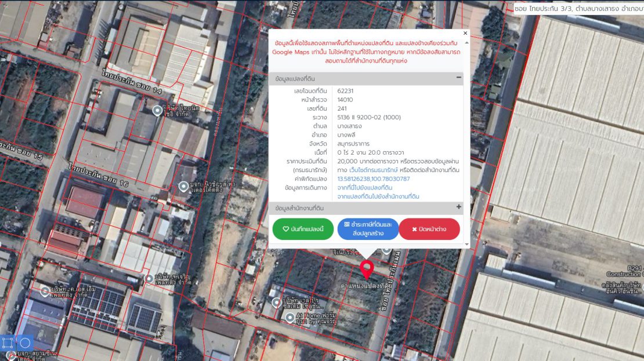Click the At Home ฟาร์ม place marker
This screenshot has height=361, width=644.
[290, 317]
